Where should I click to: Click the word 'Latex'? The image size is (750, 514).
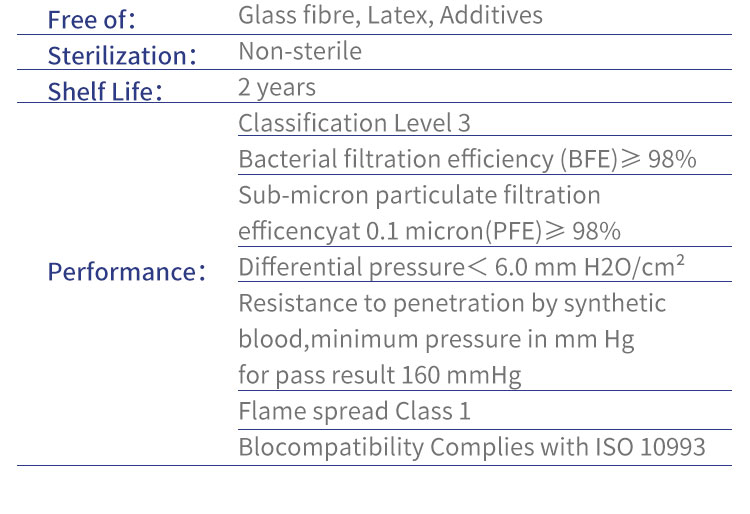coord(370,16)
